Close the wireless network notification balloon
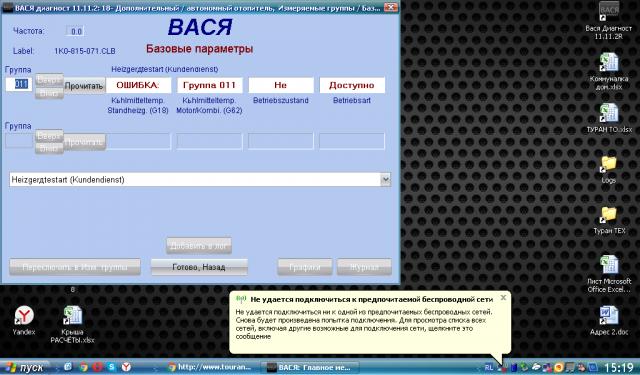The image size is (640, 375). click(x=503, y=298)
